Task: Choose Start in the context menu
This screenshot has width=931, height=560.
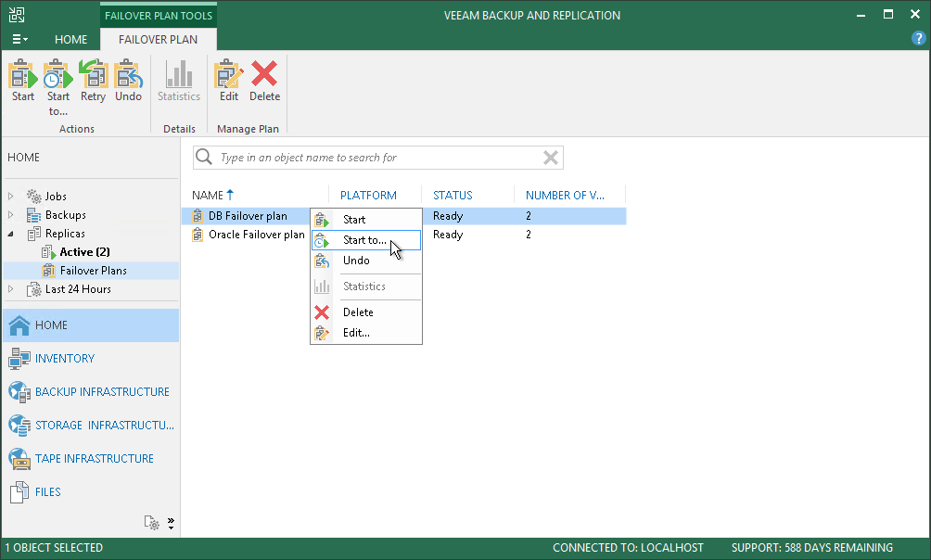Action: (x=366, y=220)
